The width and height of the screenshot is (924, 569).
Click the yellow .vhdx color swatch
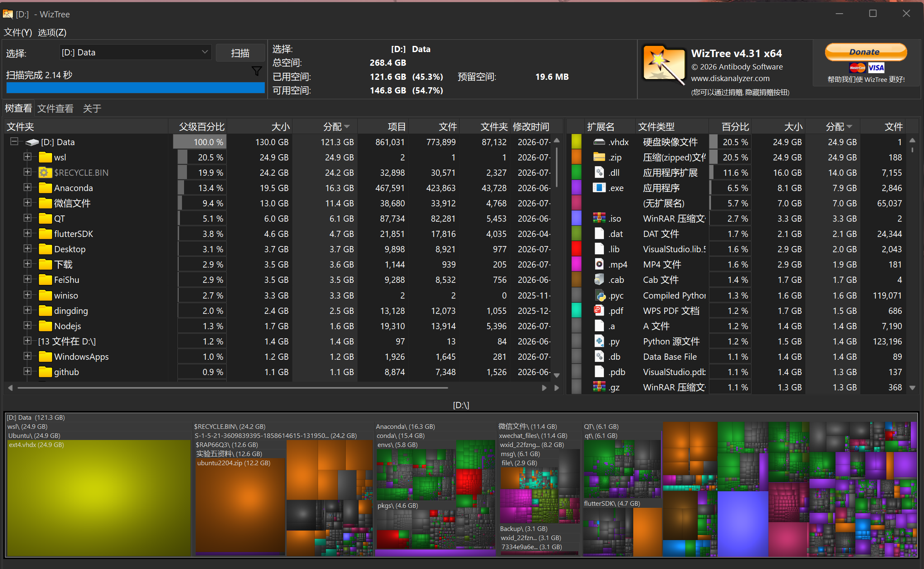click(x=577, y=141)
